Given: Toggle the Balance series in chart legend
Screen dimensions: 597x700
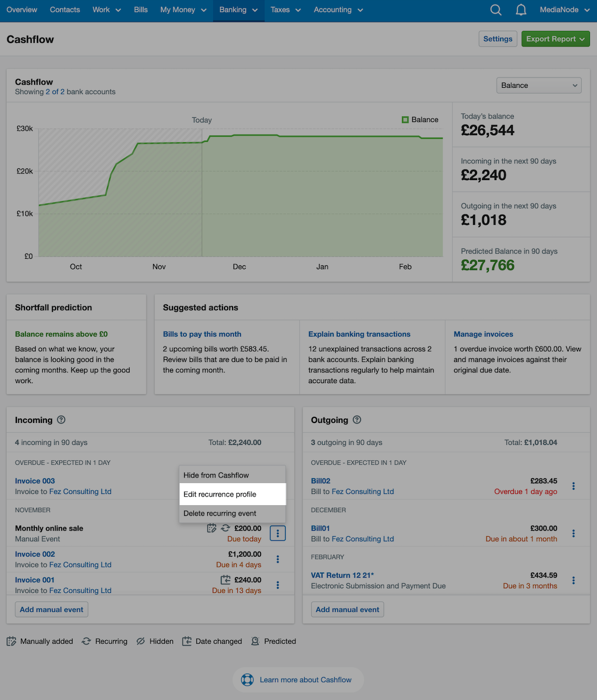Looking at the screenshot, I should [420, 119].
